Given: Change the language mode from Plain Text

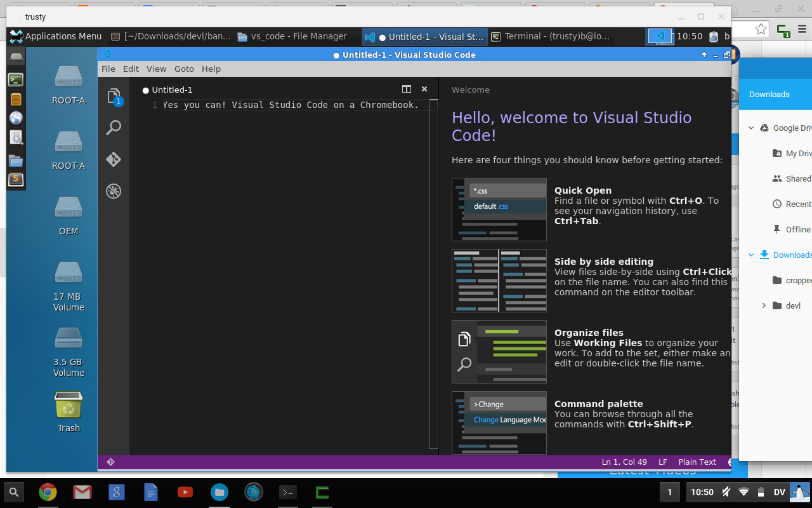Looking at the screenshot, I should [x=697, y=462].
